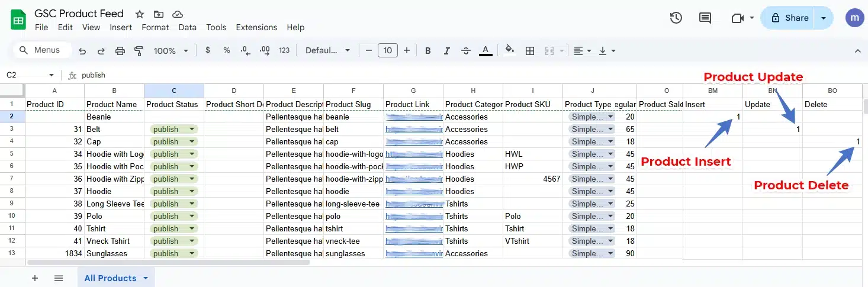Click the font size input field
Viewport: 868px width, 287px height.
click(x=387, y=51)
